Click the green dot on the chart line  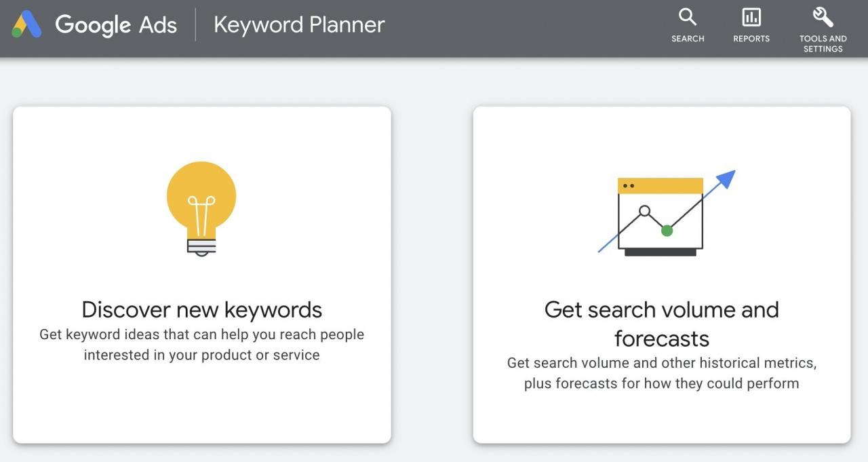click(667, 231)
